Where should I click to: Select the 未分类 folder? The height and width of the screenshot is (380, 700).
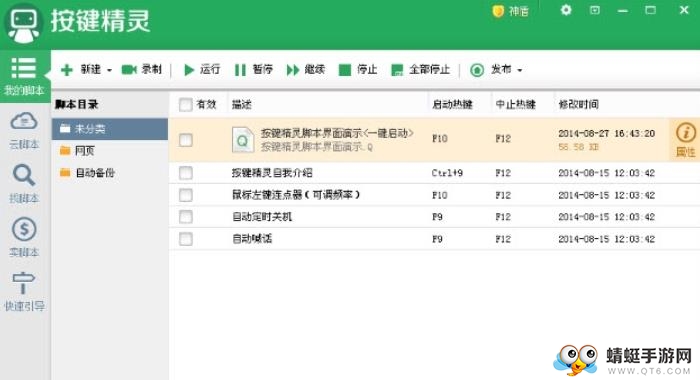(x=110, y=129)
